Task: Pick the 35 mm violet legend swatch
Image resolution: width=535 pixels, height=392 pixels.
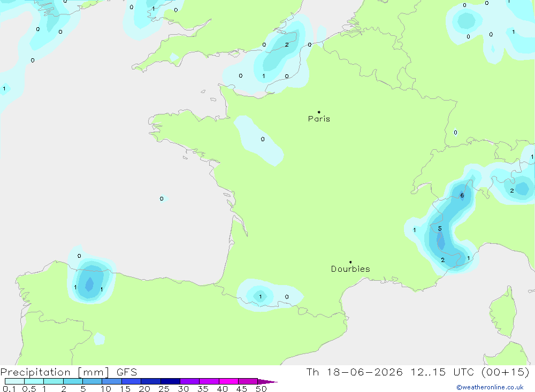Action: tap(209, 381)
